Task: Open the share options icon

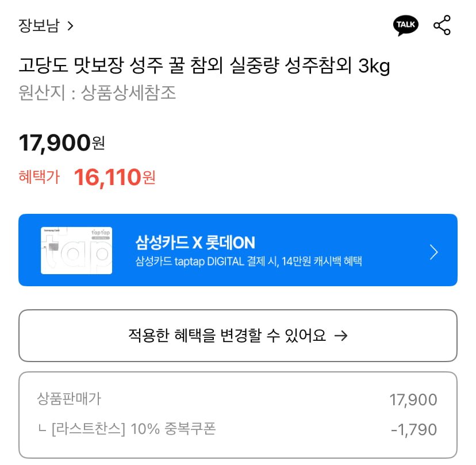Action: point(442,25)
